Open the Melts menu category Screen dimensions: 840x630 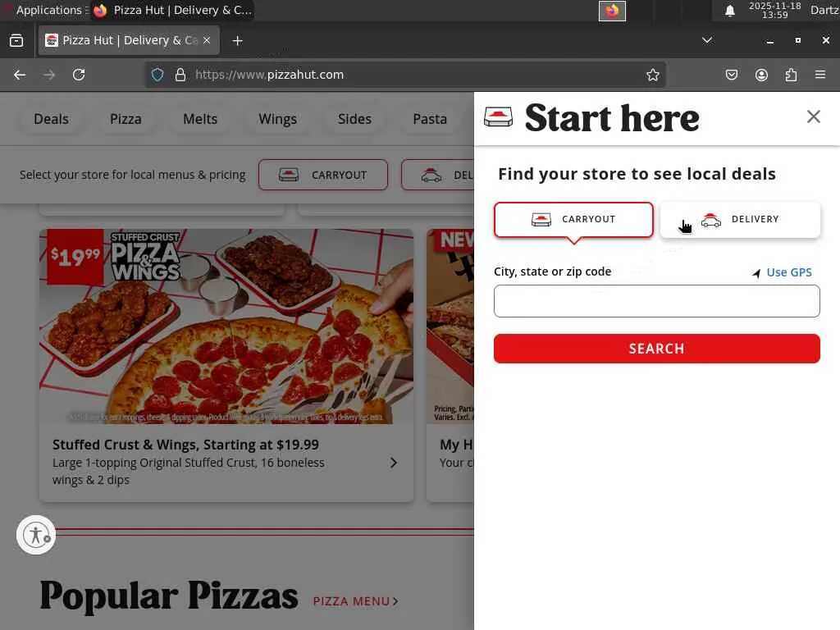(200, 119)
